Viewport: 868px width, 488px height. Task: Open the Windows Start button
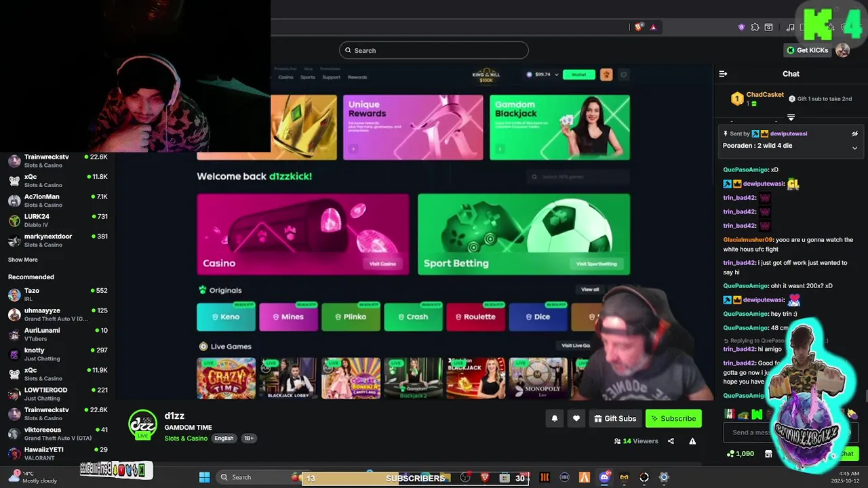[204, 477]
